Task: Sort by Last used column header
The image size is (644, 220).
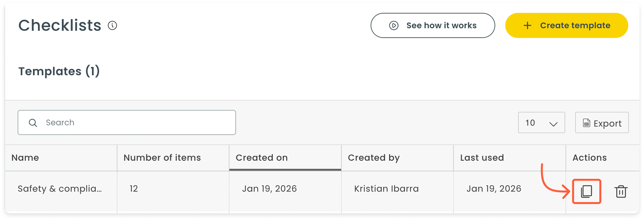Action: (482, 158)
